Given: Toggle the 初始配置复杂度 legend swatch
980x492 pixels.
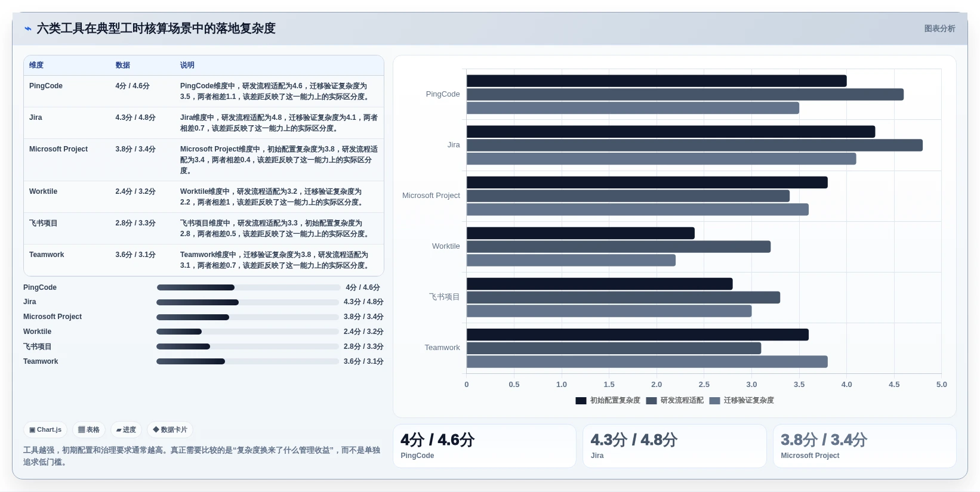Looking at the screenshot, I should coord(581,401).
